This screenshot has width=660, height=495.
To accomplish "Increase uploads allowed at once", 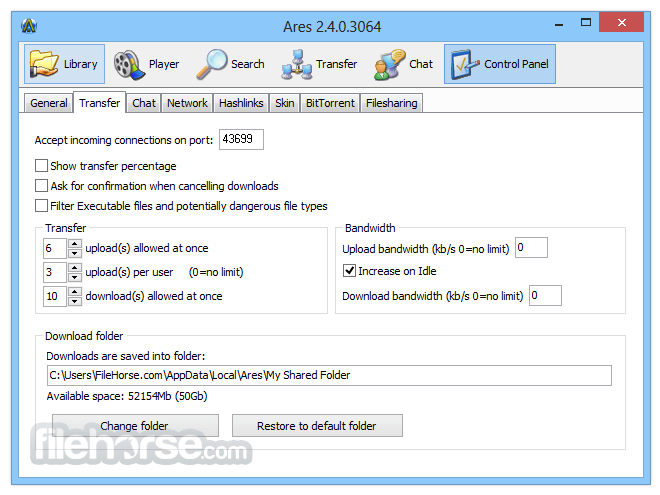I will point(75,243).
